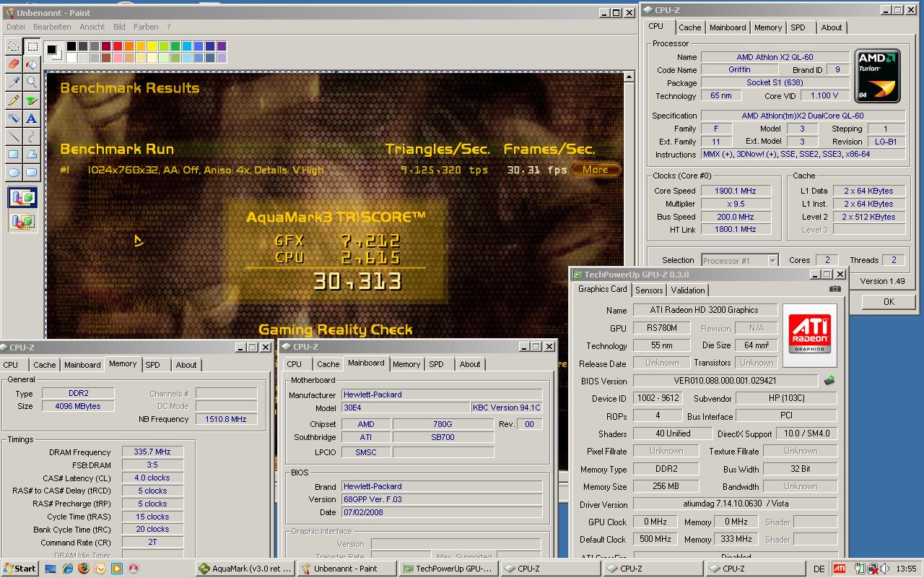Launch Internet Explorer from quick launch
Image resolution: width=924 pixels, height=578 pixels.
pos(67,569)
